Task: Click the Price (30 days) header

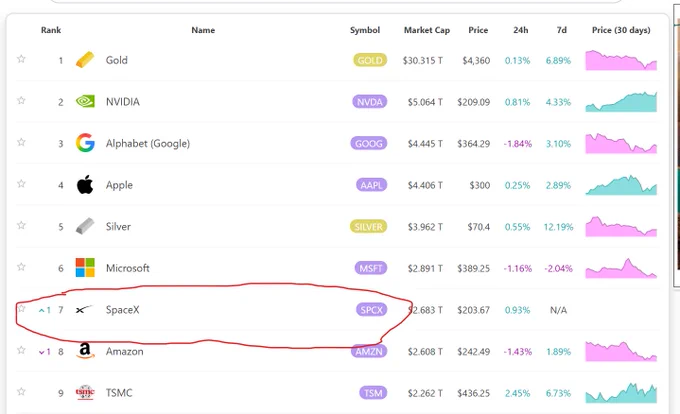Action: pyautogui.click(x=621, y=30)
